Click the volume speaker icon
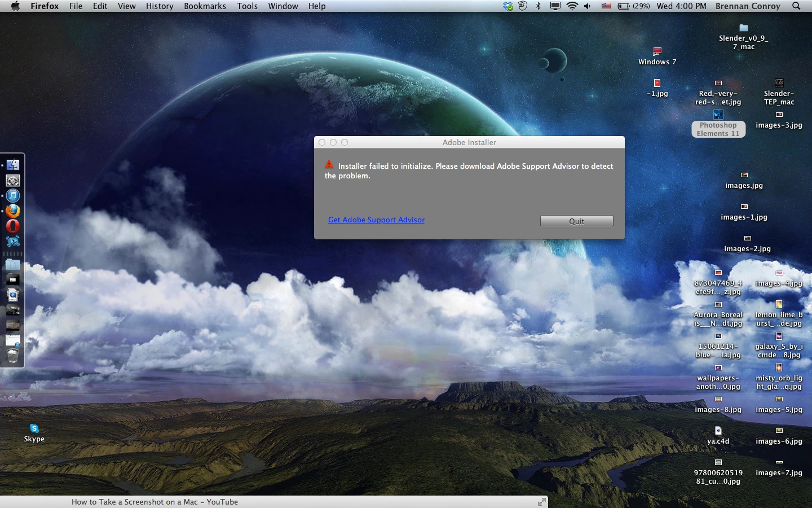The image size is (812, 508). [x=588, y=6]
